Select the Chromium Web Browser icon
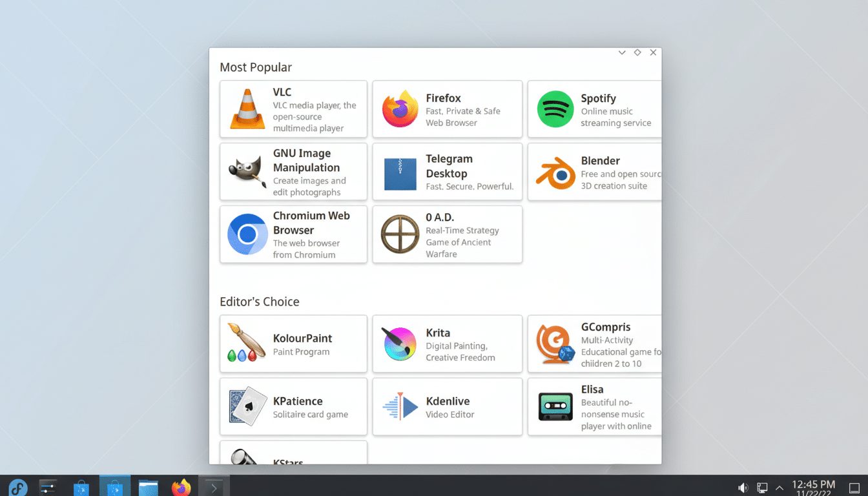 (245, 234)
